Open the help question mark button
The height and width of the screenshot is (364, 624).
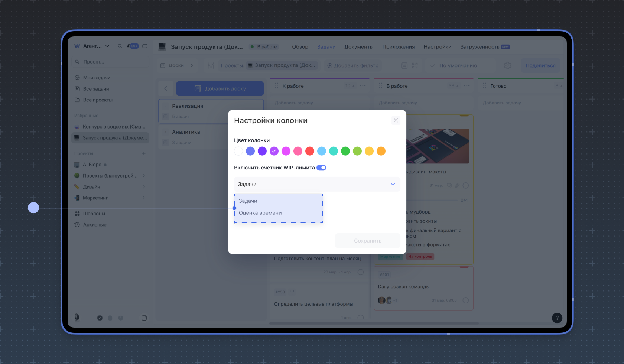click(557, 318)
